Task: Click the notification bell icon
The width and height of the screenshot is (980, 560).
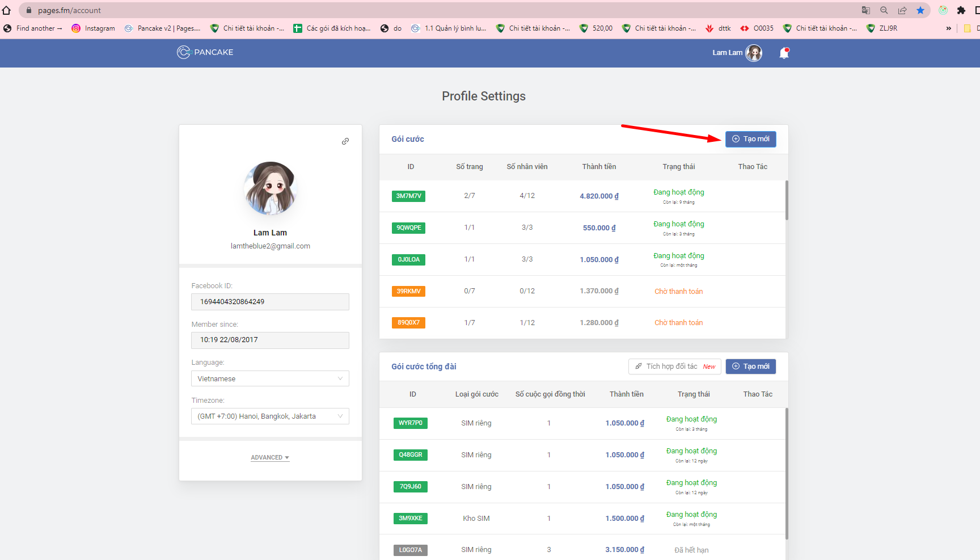Action: pos(784,53)
